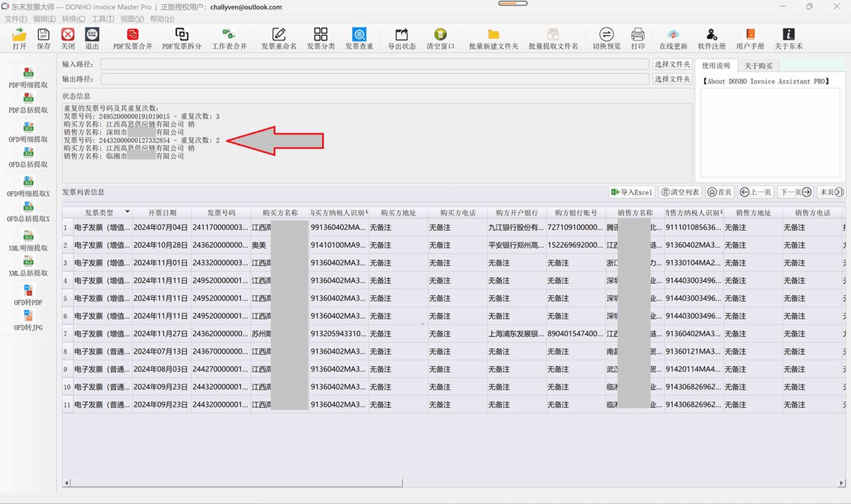Choose OFD明细提取 in the sidebar
Screen dimensions: 851x504
(28, 132)
